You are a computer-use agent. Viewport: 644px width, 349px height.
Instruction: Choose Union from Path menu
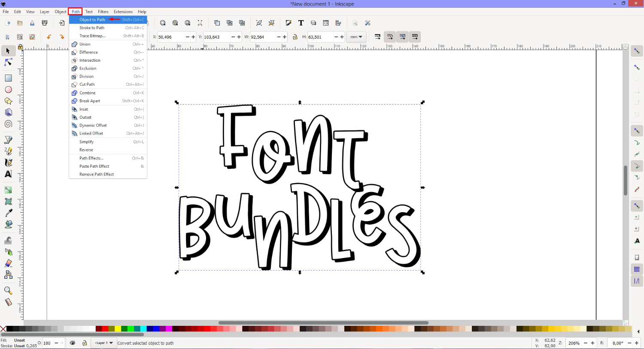[108, 44]
